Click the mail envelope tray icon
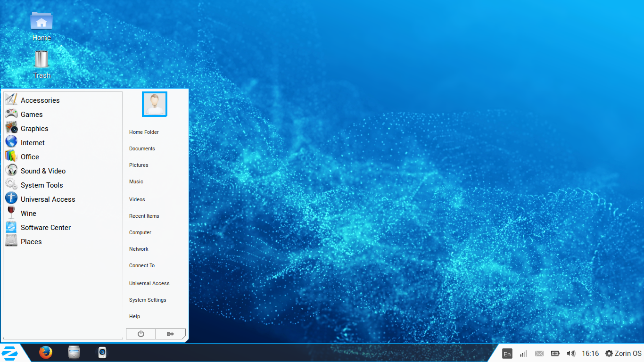The image size is (644, 362). coord(539,354)
